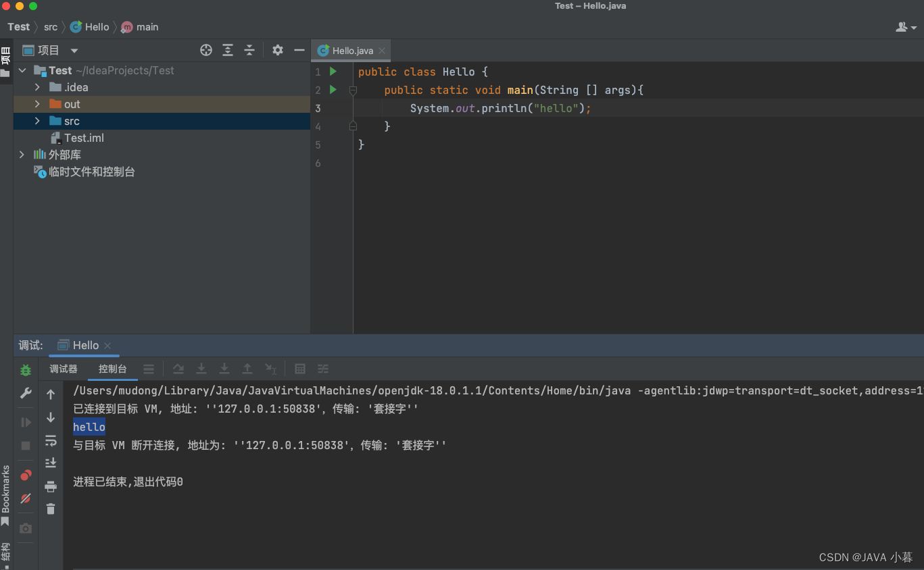
Task: Click the locate/select opened file crosshair icon
Action: pos(206,50)
